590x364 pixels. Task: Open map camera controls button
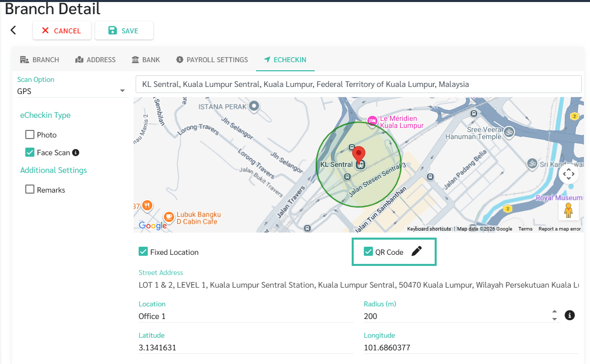tap(569, 174)
